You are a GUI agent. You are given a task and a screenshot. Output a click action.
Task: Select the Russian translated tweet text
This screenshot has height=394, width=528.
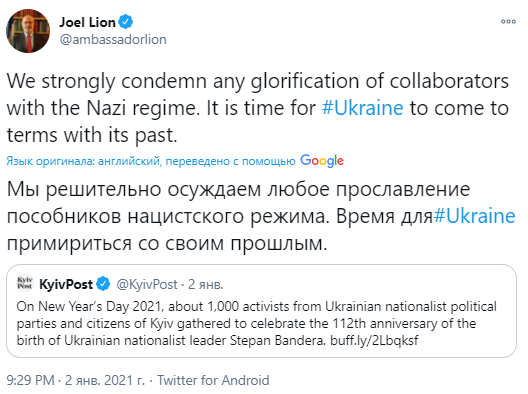[x=261, y=216]
